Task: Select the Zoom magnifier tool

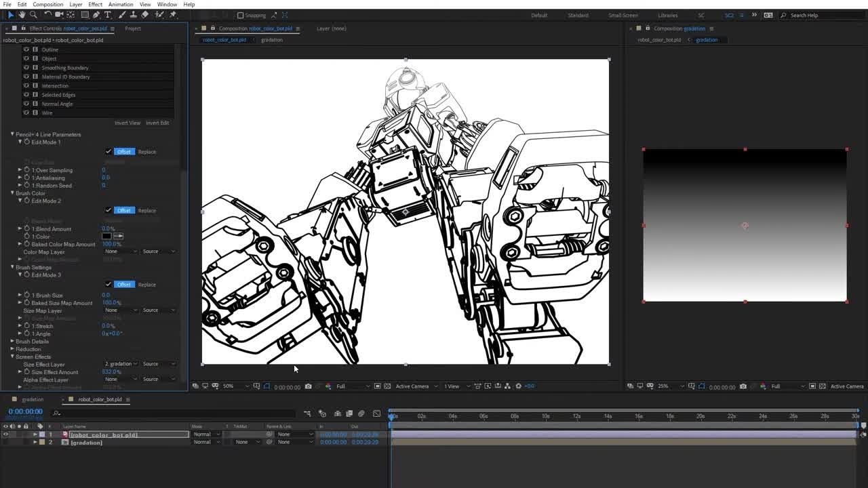Action: [x=34, y=15]
